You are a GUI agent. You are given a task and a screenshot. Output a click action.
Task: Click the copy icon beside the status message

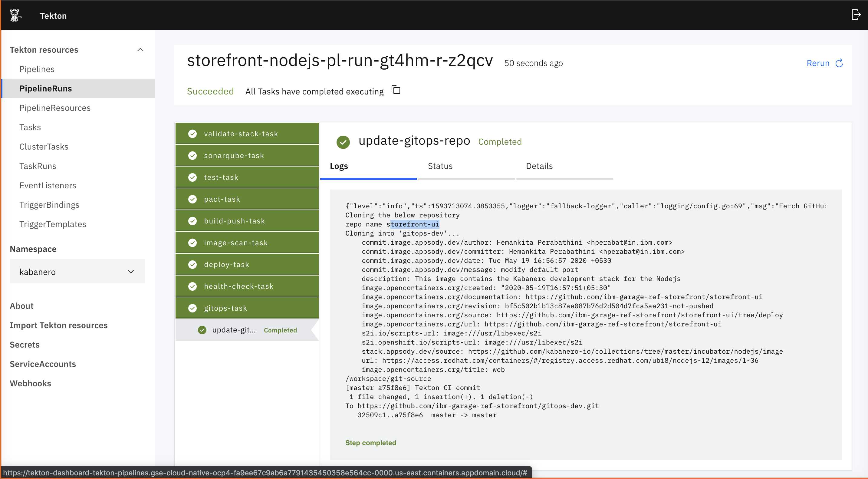(x=396, y=90)
